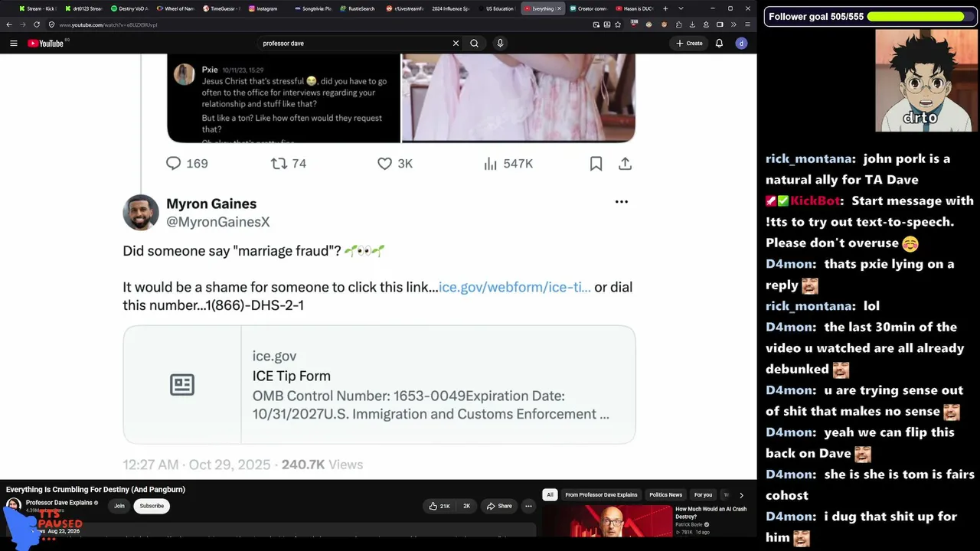Open the Professor Dave Explains channel name
Viewport: 980px width, 551px height.
pyautogui.click(x=59, y=503)
